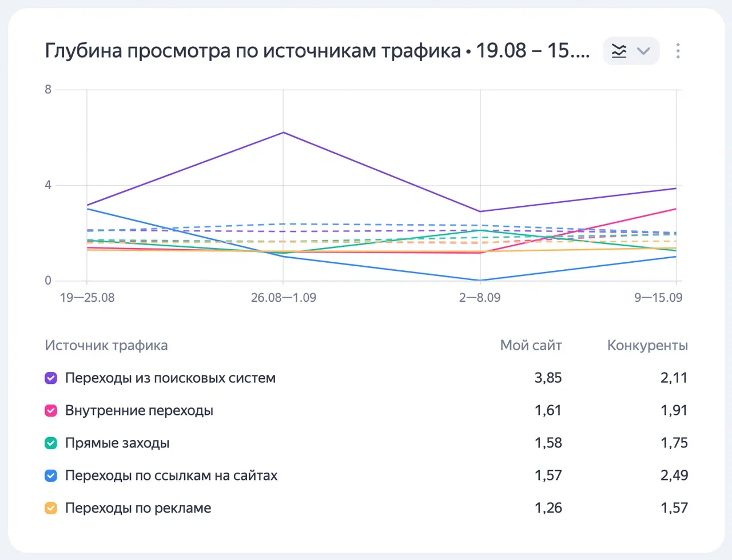The width and height of the screenshot is (732, 560).
Task: Click the 3,85 value for search engines
Action: (x=548, y=378)
